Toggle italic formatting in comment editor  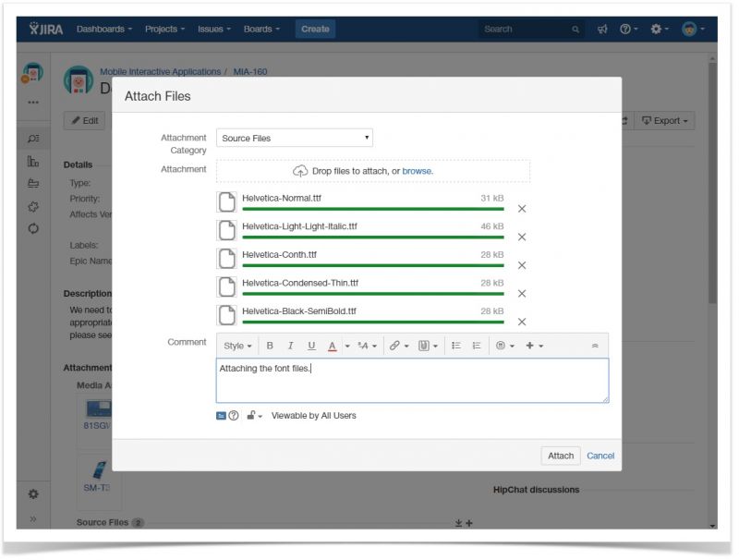click(290, 346)
